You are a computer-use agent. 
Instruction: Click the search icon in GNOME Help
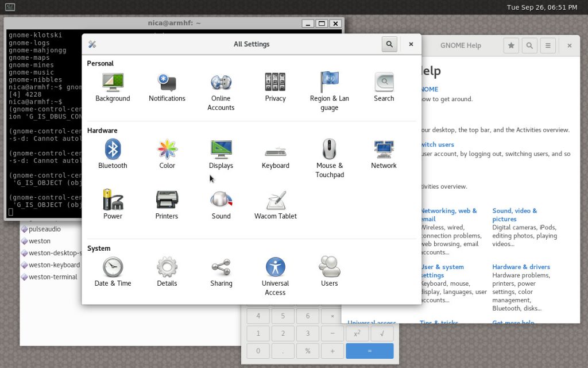[x=529, y=45]
